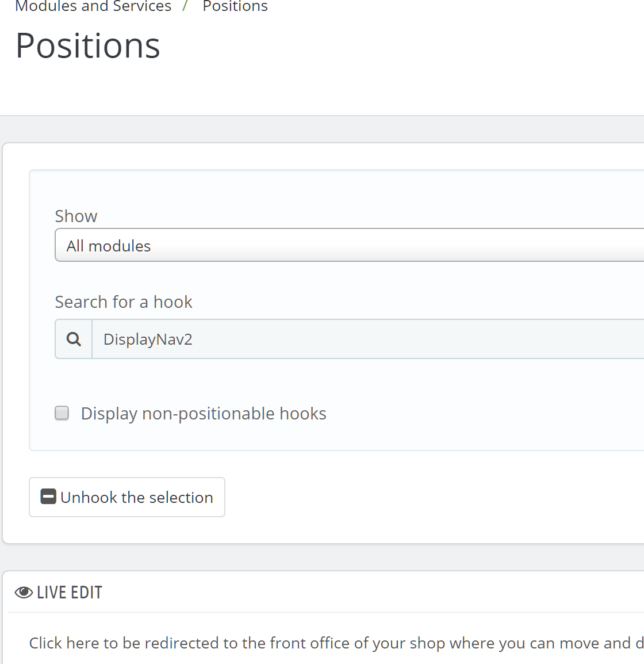This screenshot has width=644, height=664.
Task: Click the "Search for a hook" label
Action: click(123, 302)
